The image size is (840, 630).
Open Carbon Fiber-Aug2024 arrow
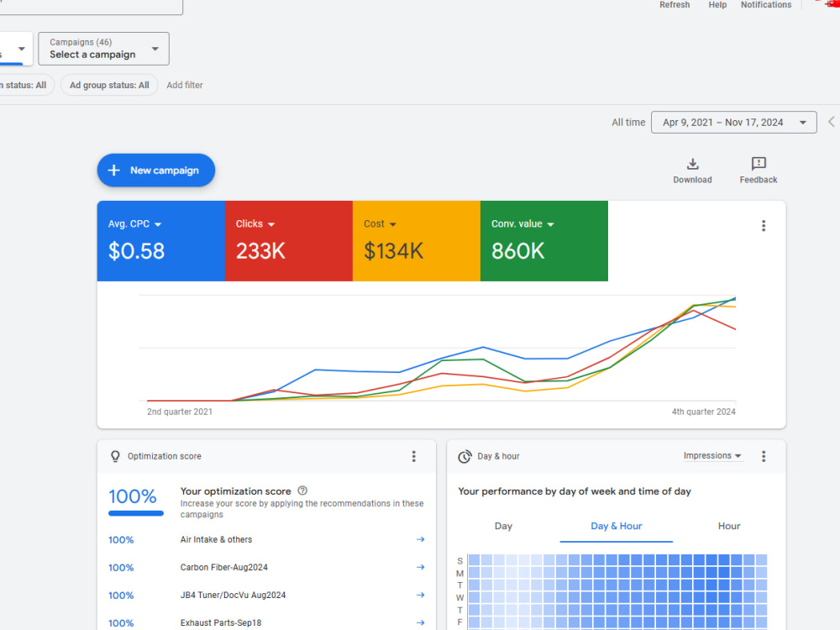pyautogui.click(x=421, y=567)
